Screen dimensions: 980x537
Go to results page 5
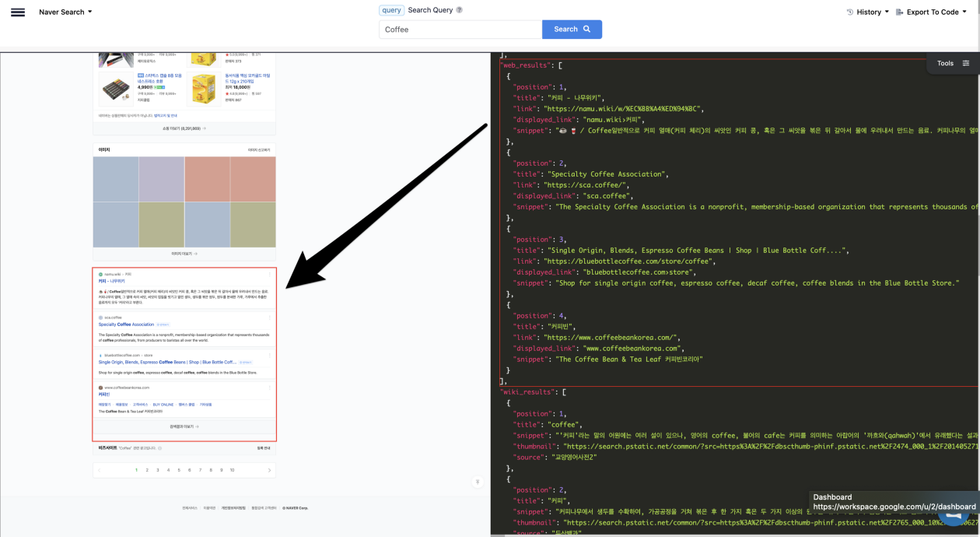point(179,470)
